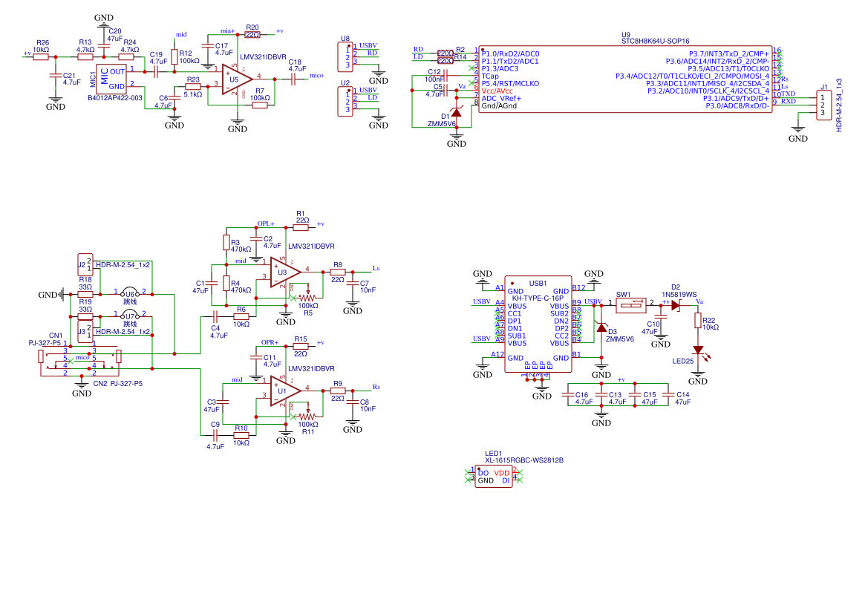Select the R5 100kΩ potentiometer symbol
Image resolution: width=868 pixels, height=614 pixels.
(307, 298)
